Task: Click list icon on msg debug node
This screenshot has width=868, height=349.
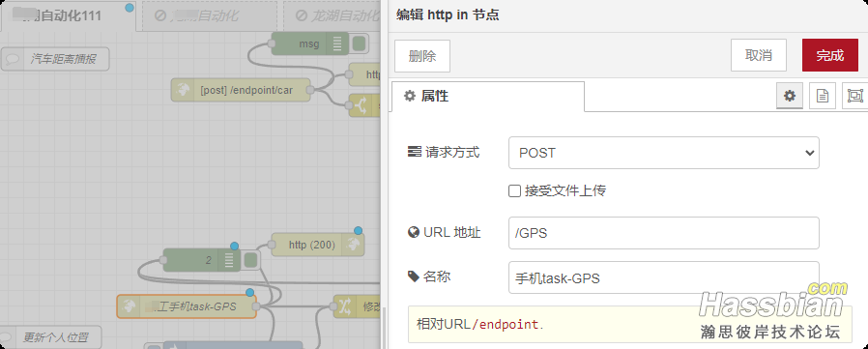Action: (x=337, y=44)
